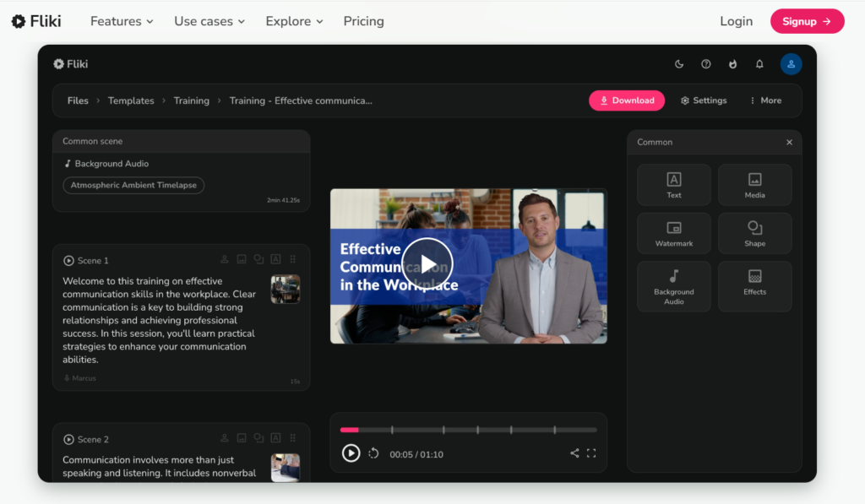The height and width of the screenshot is (504, 865).
Task: Navigate to Templates in breadcrumb
Action: (x=131, y=100)
